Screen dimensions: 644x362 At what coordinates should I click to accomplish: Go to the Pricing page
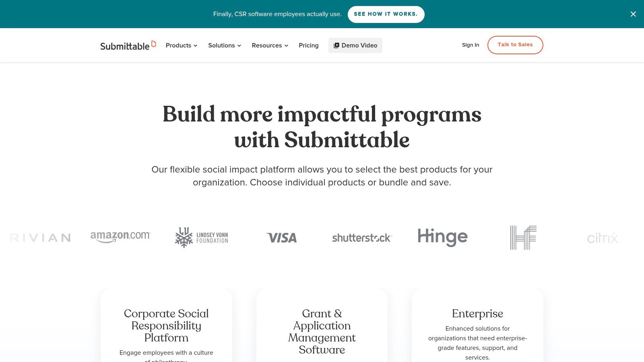(x=309, y=45)
